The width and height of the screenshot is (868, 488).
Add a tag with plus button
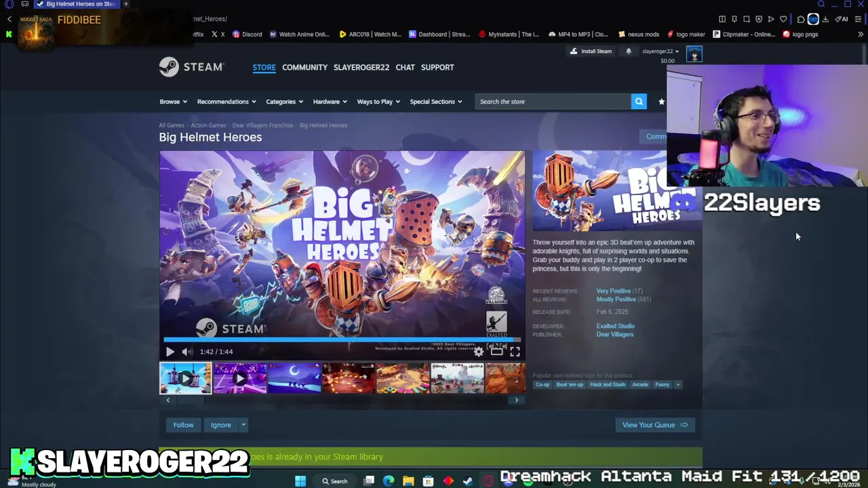click(x=677, y=384)
